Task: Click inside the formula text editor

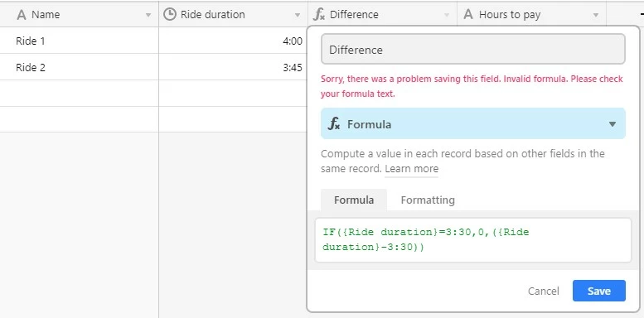Action: pos(473,240)
